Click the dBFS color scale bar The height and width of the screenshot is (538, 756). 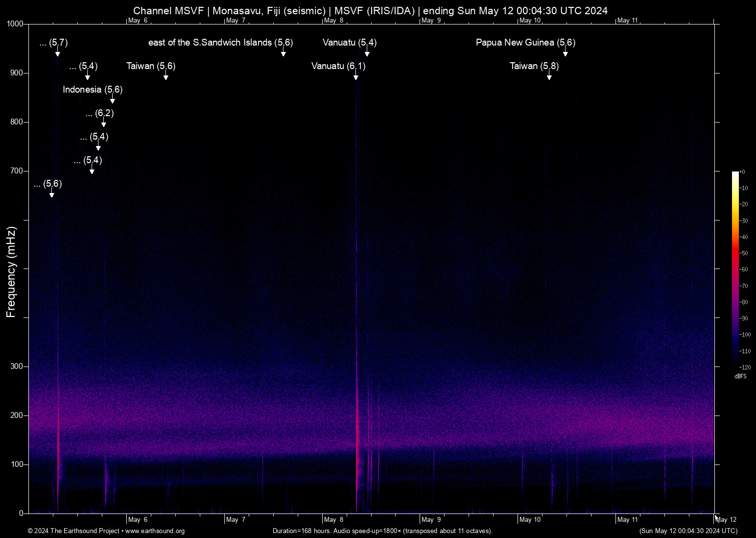pos(735,269)
